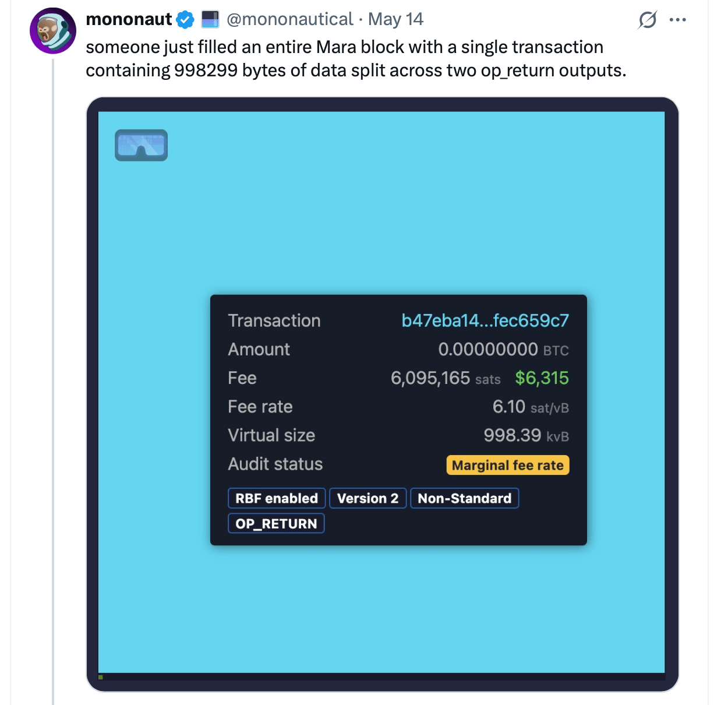Click the tweet text about Mara block
The width and height of the screenshot is (728, 705).
pos(355,58)
